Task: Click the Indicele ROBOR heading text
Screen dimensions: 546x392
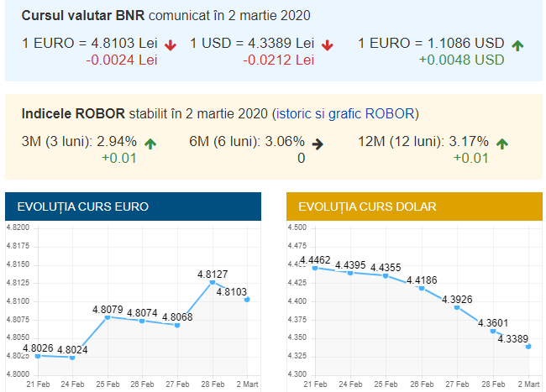Action: (74, 113)
